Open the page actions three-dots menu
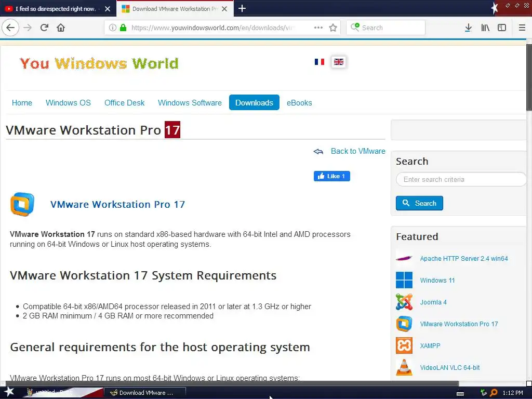Image resolution: width=532 pixels, height=399 pixels. pyautogui.click(x=318, y=28)
